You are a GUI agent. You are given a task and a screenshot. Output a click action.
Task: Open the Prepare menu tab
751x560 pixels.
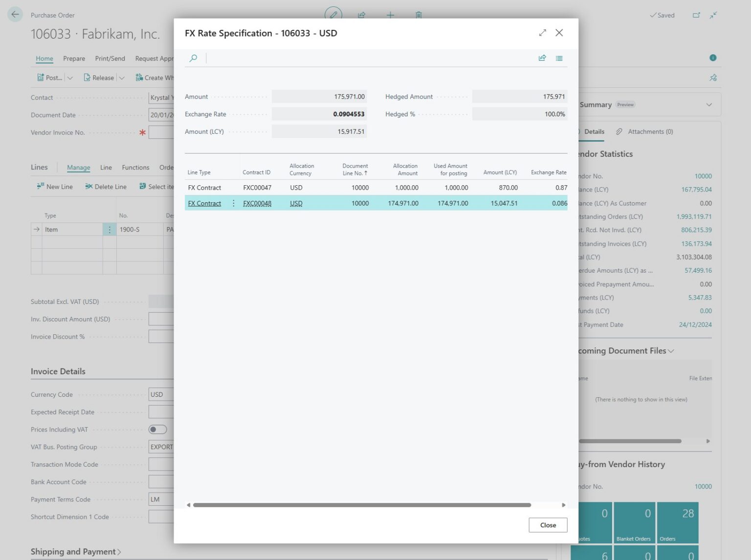pos(74,59)
